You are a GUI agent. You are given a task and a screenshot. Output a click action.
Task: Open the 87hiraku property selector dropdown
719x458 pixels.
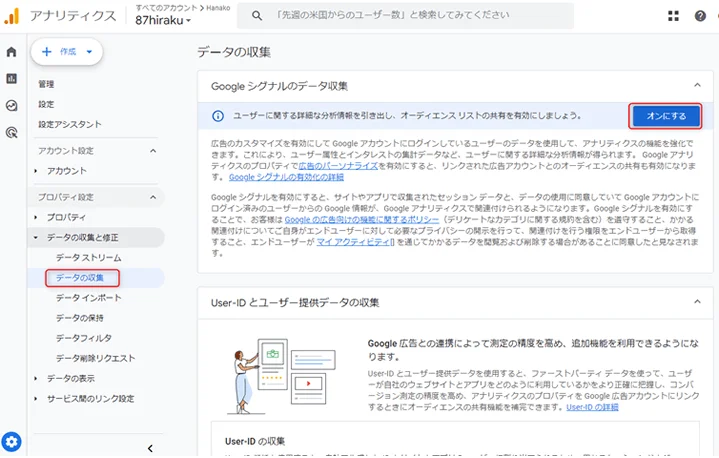(x=163, y=20)
